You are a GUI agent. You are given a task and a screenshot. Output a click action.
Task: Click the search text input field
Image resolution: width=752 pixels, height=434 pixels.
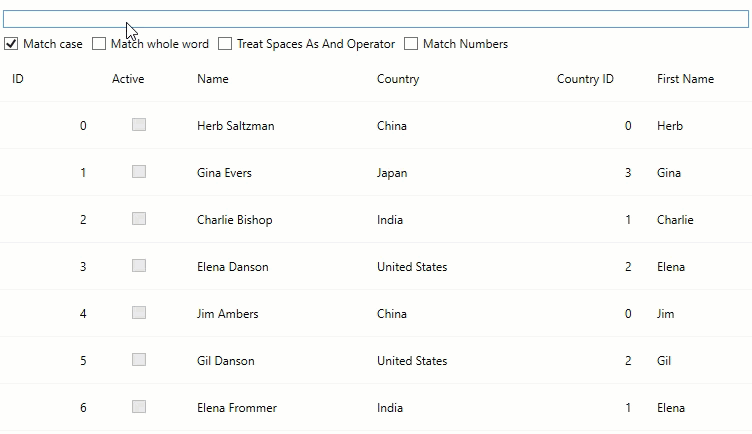point(375,20)
